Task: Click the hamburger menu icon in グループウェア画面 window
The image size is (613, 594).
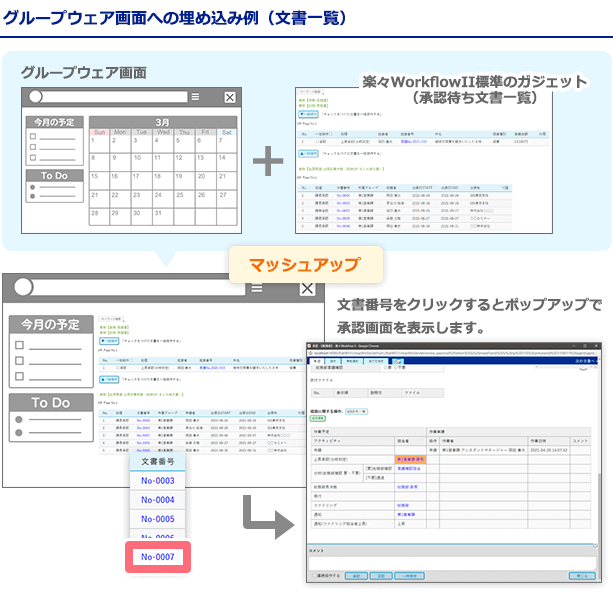Action: tap(195, 97)
